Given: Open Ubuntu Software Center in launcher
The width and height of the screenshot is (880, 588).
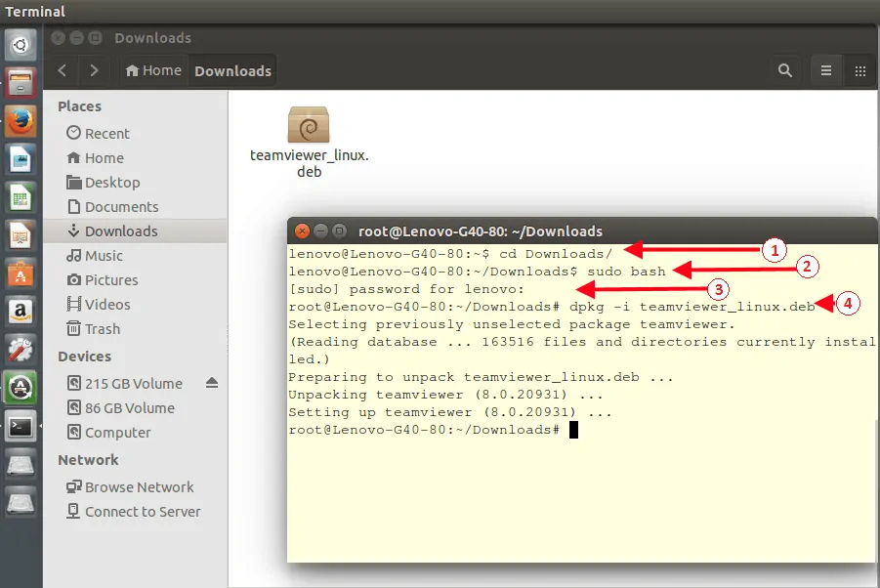Looking at the screenshot, I should click(21, 273).
